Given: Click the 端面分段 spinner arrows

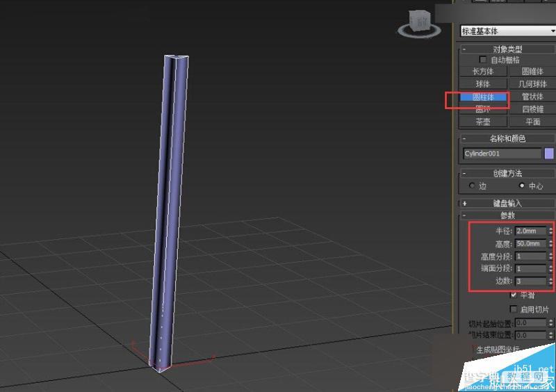Looking at the screenshot, I should pyautogui.click(x=550, y=268).
